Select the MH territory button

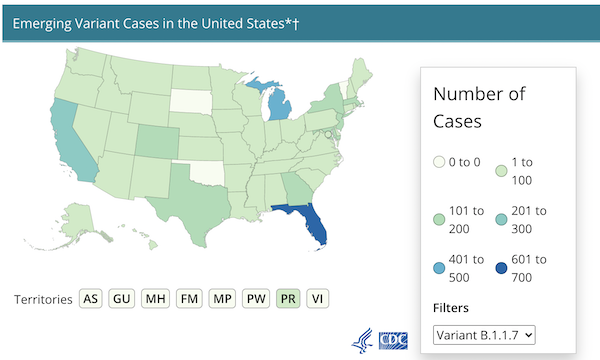(155, 298)
